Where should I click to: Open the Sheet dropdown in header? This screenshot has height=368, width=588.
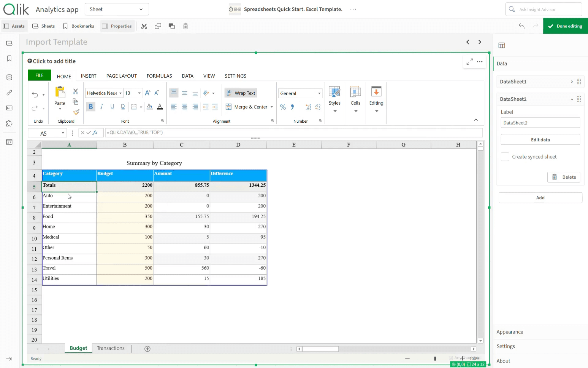click(x=117, y=9)
